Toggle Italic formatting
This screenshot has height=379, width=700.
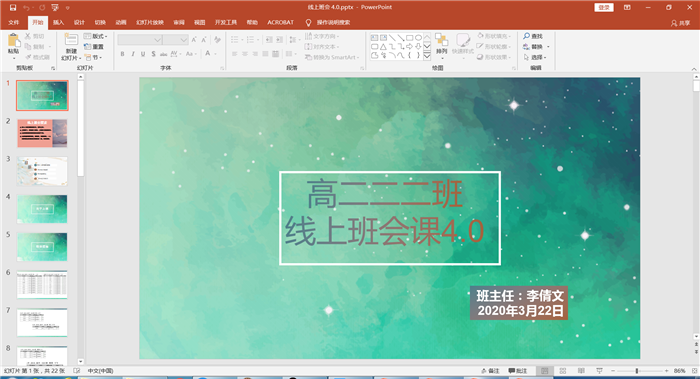(133, 54)
